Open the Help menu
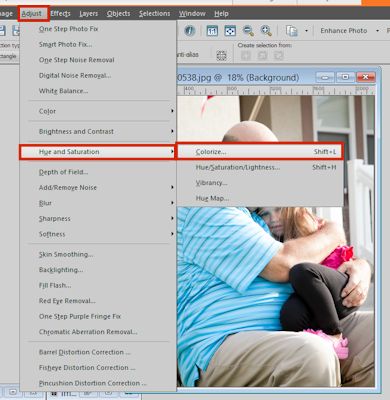Screen dimensions: 390x400 [x=221, y=14]
